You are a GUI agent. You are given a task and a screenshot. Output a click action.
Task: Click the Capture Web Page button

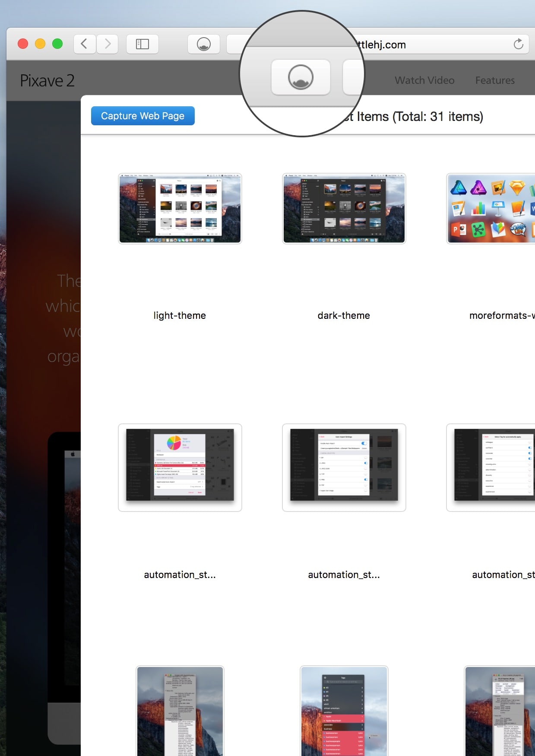143,116
